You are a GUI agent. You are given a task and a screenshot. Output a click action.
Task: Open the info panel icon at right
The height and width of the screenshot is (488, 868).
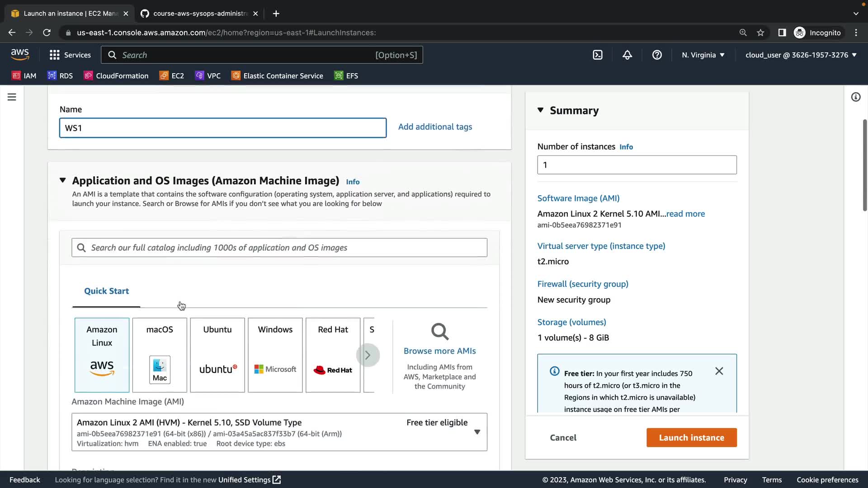click(855, 97)
